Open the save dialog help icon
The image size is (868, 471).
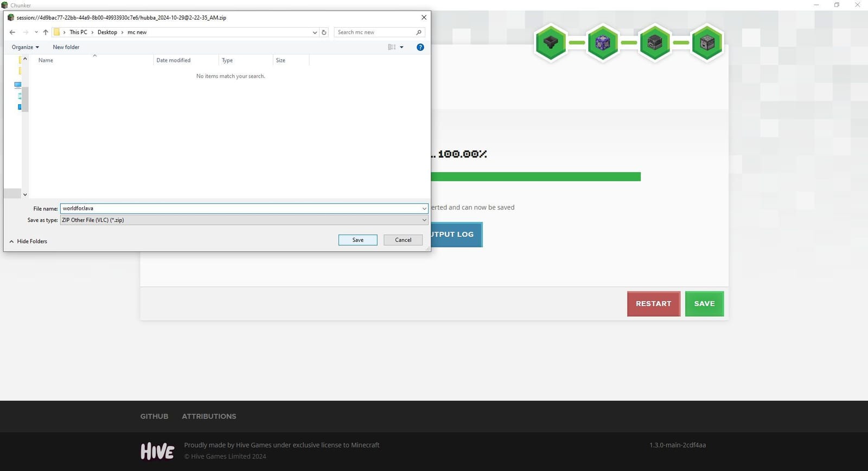420,47
